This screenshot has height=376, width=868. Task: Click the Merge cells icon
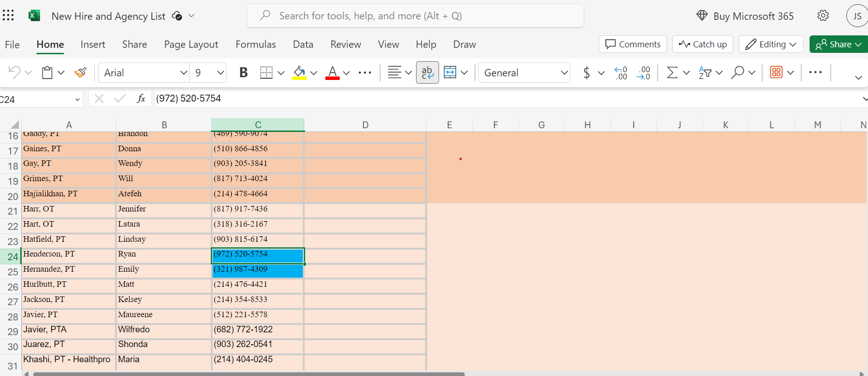pos(450,73)
